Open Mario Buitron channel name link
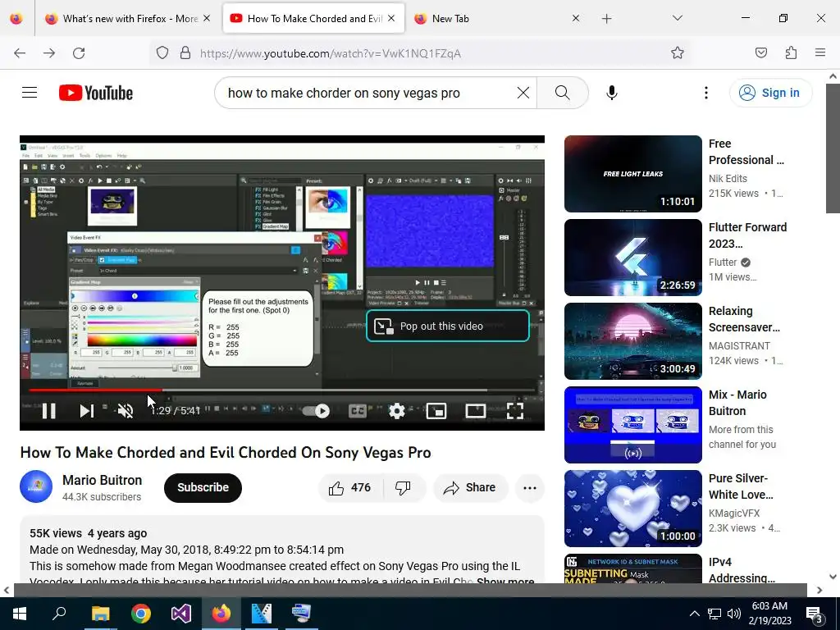This screenshot has height=630, width=840. click(x=102, y=480)
